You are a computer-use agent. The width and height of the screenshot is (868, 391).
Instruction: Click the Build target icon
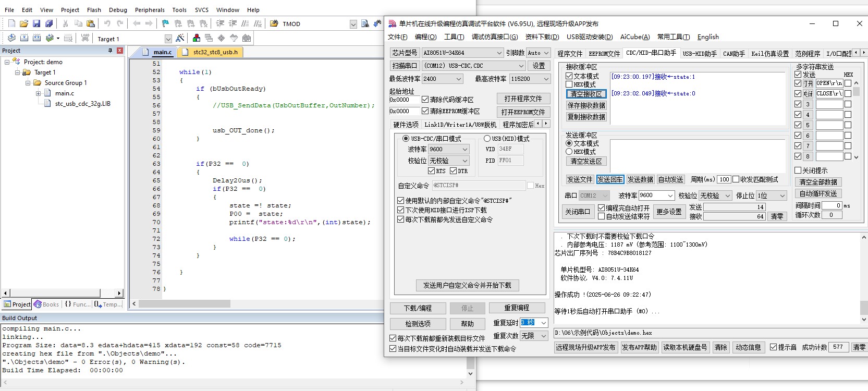click(24, 38)
